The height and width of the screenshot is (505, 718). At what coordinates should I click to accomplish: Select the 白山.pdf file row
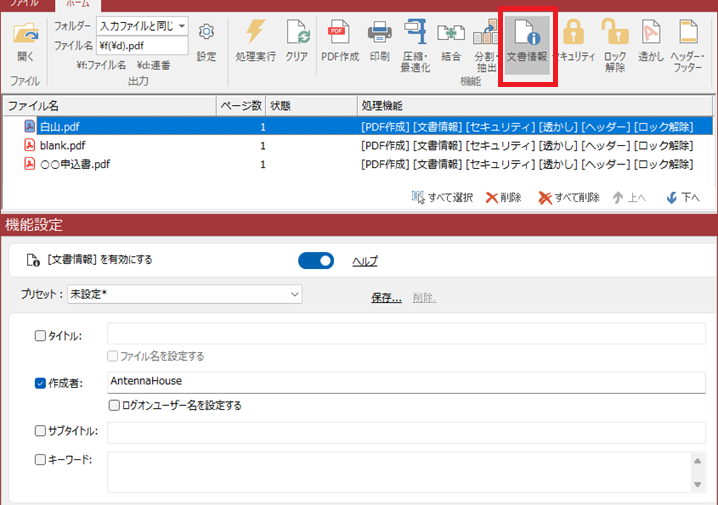point(359,126)
